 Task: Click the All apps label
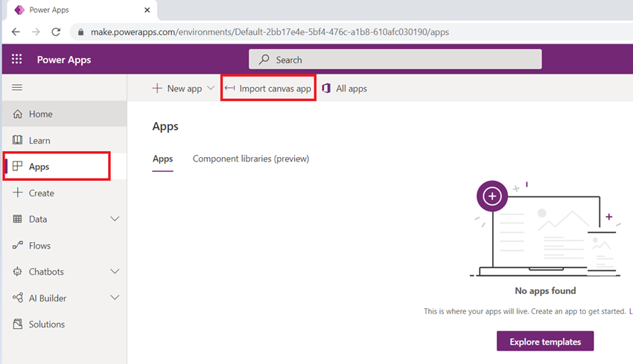[352, 89]
